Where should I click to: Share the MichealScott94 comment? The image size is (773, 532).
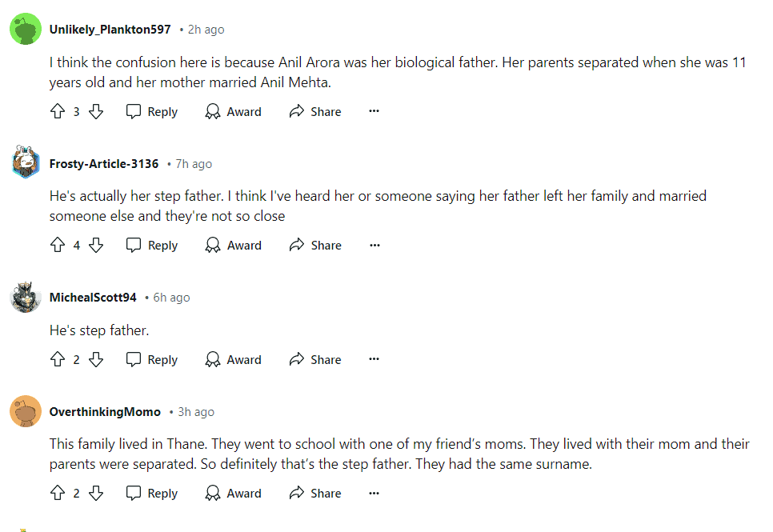tap(315, 359)
